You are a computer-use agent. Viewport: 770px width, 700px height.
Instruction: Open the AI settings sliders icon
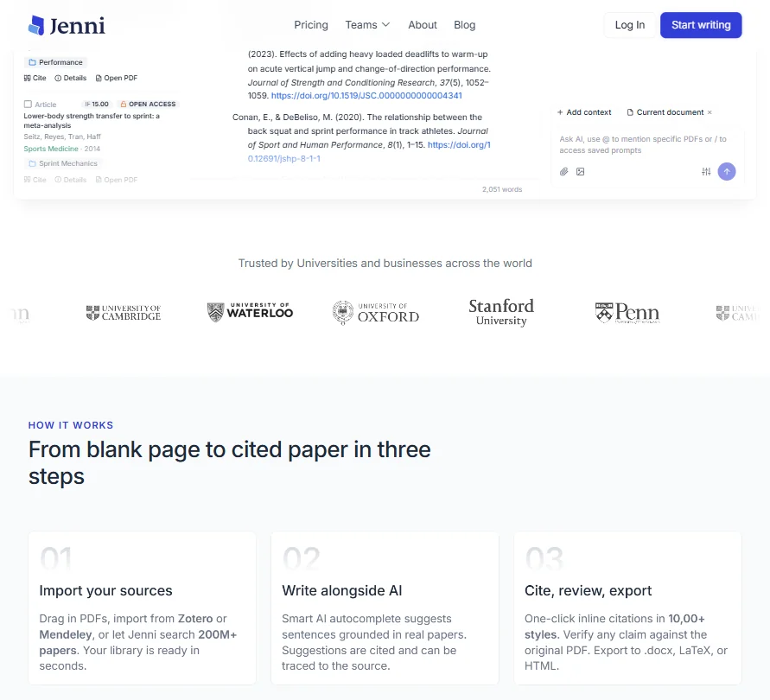click(x=706, y=171)
